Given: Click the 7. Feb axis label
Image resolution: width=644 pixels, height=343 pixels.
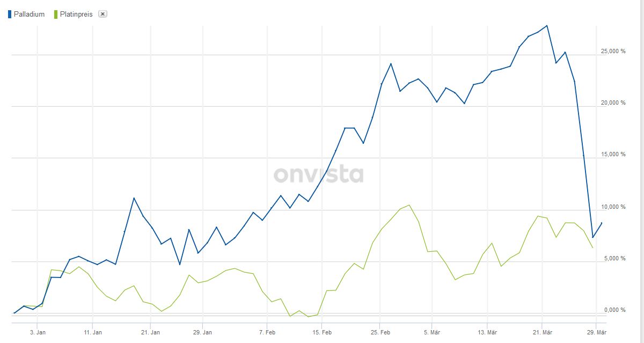Looking at the screenshot, I should point(267,333).
